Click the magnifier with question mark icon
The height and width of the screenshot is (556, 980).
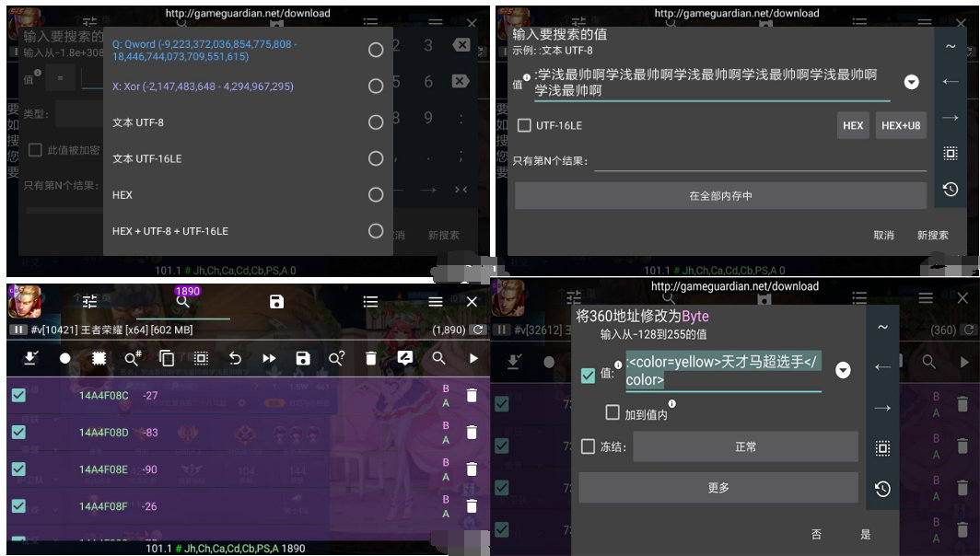click(336, 358)
